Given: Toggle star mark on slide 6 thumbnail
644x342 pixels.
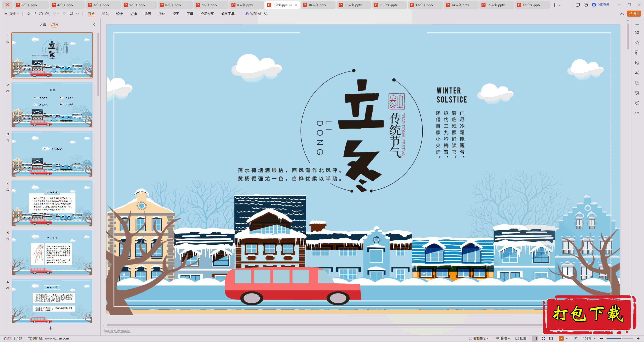Looking at the screenshot, I should click(8, 288).
